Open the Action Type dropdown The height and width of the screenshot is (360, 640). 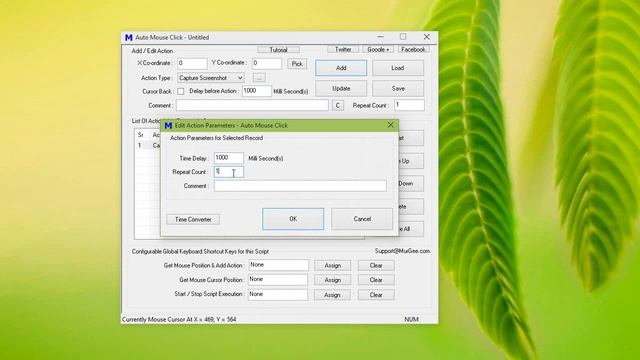(x=211, y=78)
